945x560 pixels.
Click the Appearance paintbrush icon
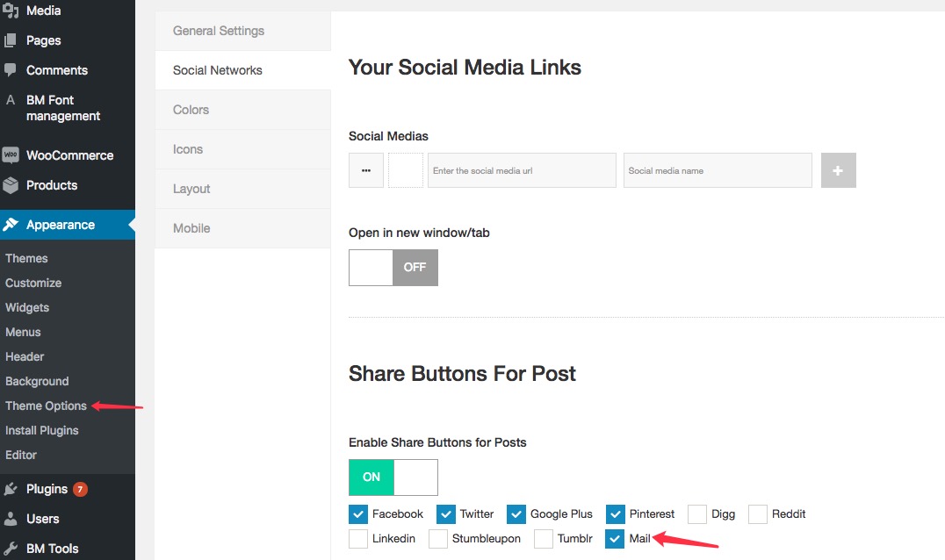click(11, 225)
